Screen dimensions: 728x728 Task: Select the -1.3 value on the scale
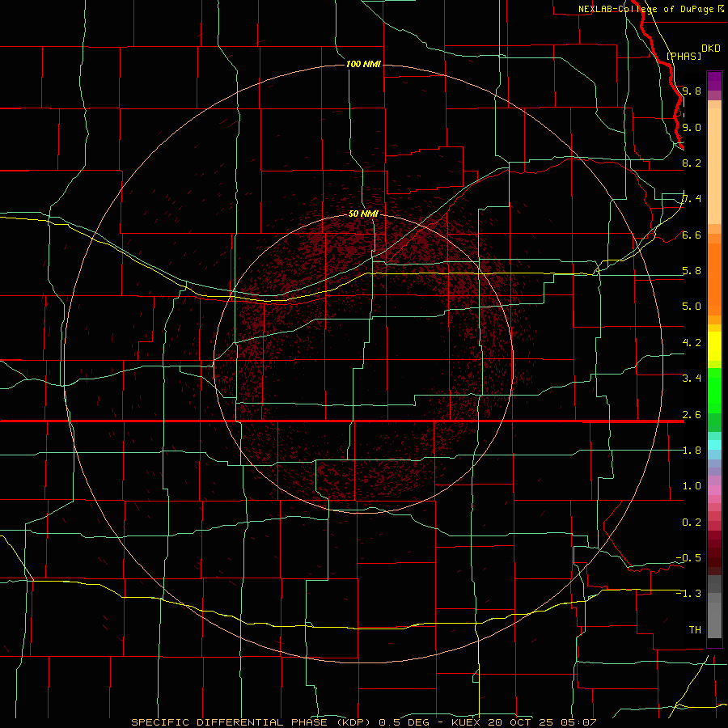[688, 594]
